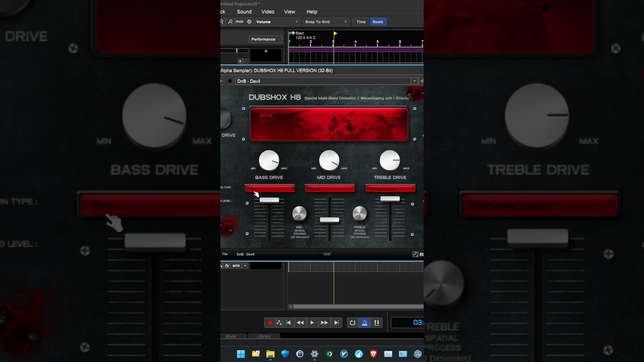Image resolution: width=644 pixels, height=362 pixels.
Task: Click the record button in transport
Action: click(270, 323)
